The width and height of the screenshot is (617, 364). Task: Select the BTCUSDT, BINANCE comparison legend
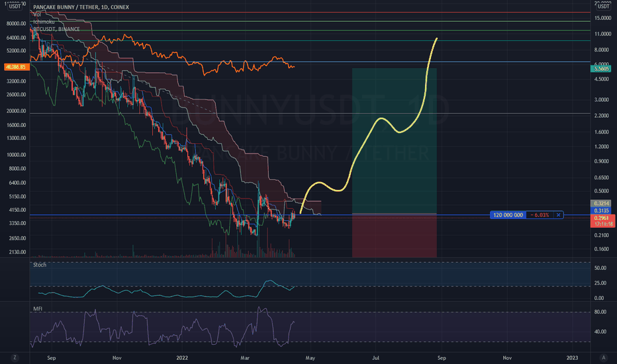pyautogui.click(x=56, y=29)
